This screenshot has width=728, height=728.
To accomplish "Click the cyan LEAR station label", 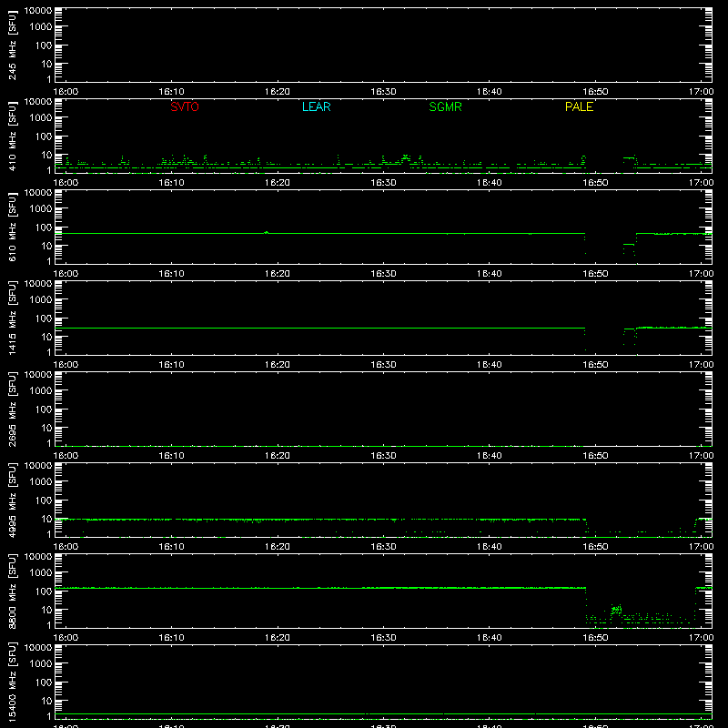I will [x=316, y=106].
